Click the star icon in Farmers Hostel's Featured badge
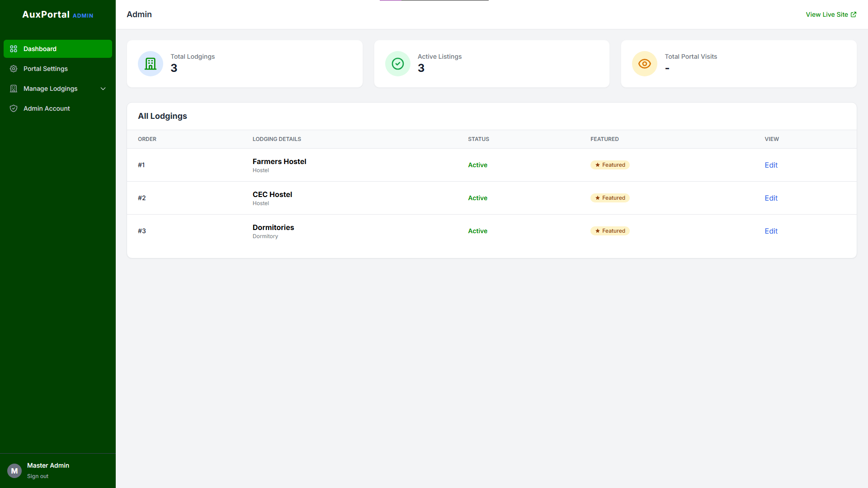 [598, 165]
